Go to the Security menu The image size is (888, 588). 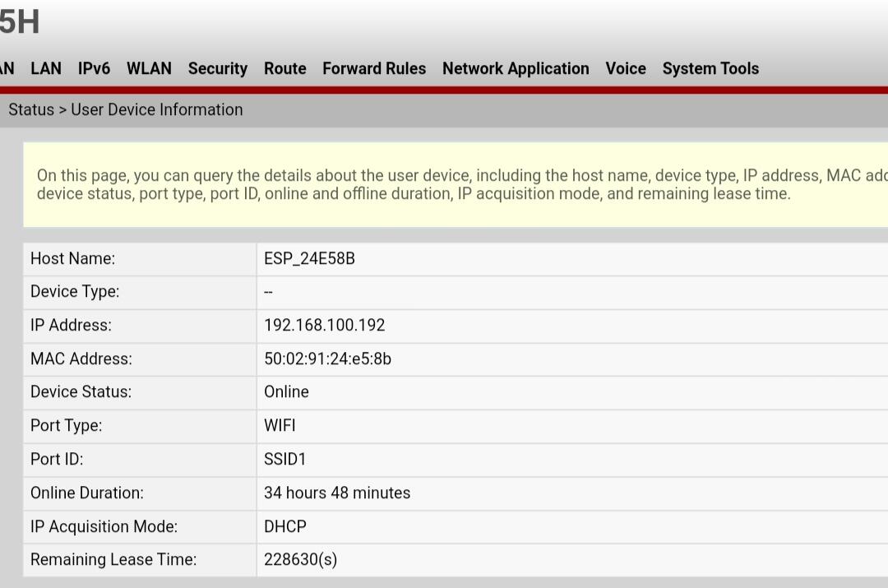pyautogui.click(x=217, y=69)
